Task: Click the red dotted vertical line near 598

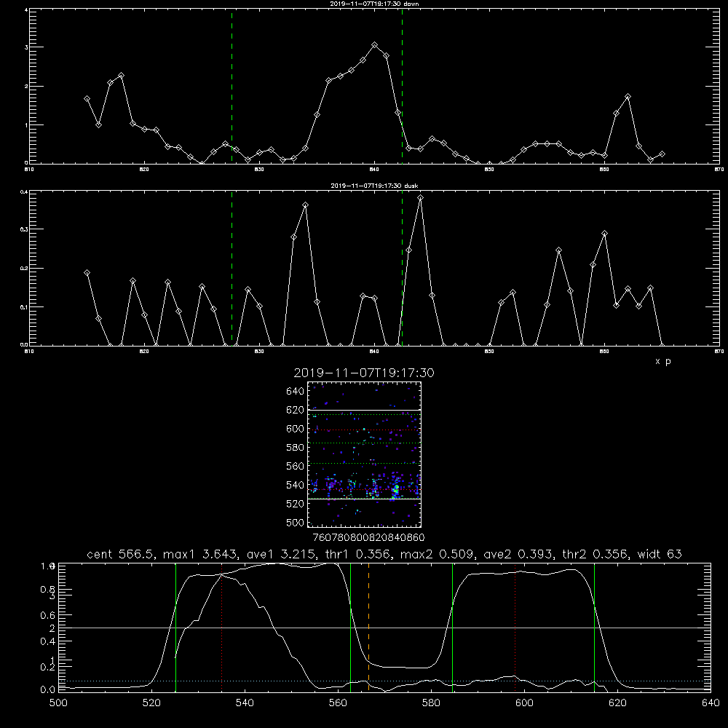Action: [515, 628]
